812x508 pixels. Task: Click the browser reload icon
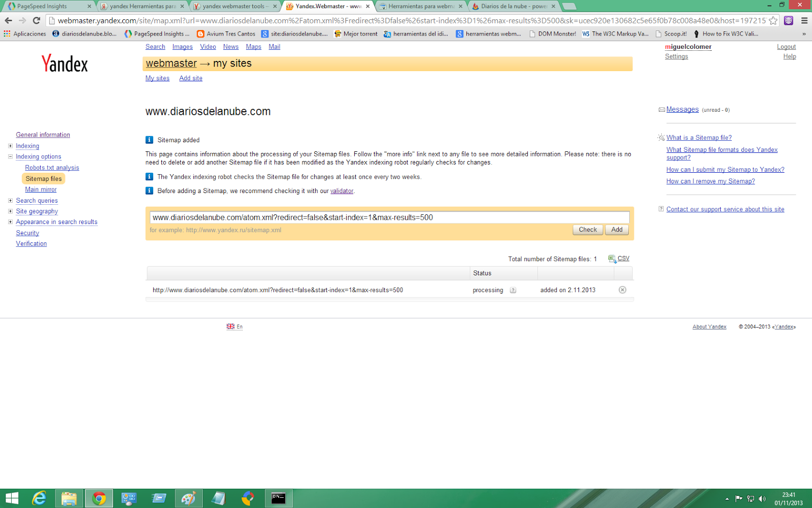36,21
